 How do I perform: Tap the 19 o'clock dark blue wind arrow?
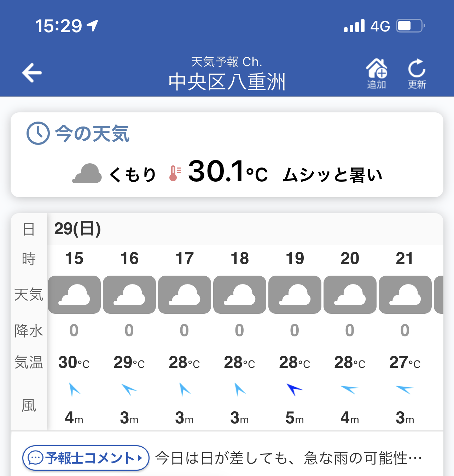294,389
